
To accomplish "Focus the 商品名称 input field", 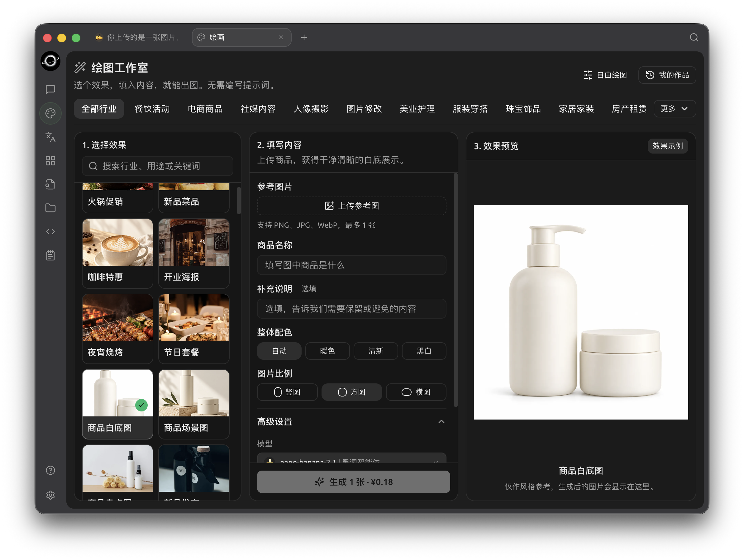I will click(x=352, y=265).
